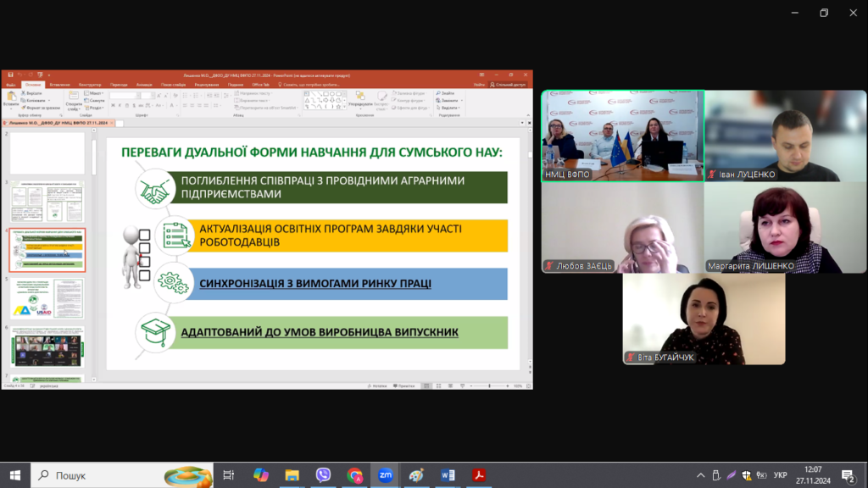Expand hidden system tray icons
The width and height of the screenshot is (868, 488).
[x=701, y=475]
